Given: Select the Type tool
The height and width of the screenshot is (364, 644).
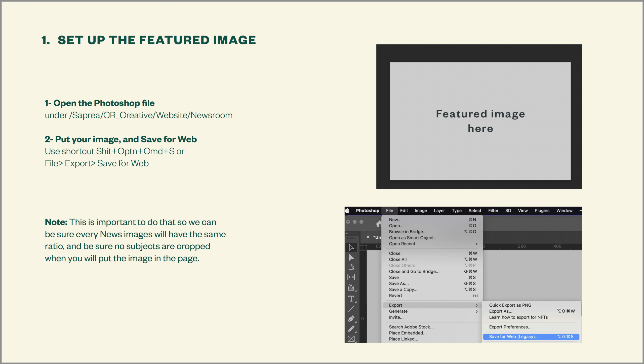Looking at the screenshot, I should pyautogui.click(x=351, y=299).
